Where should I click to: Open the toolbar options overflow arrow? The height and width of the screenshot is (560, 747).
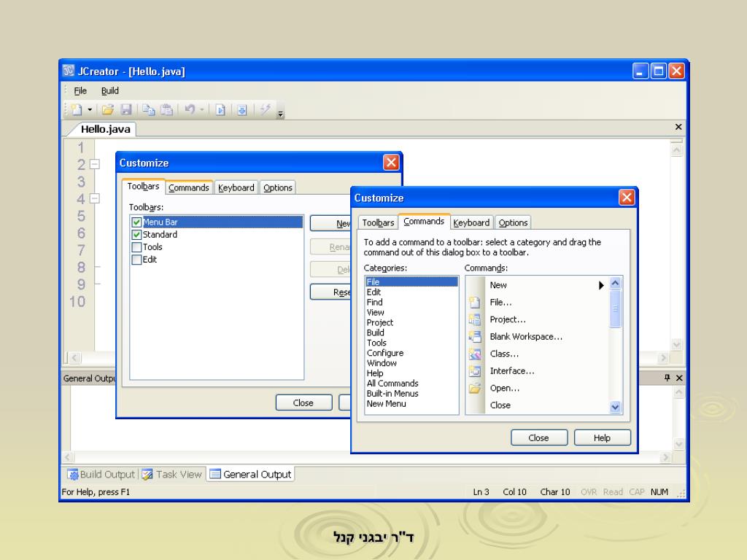(x=281, y=114)
